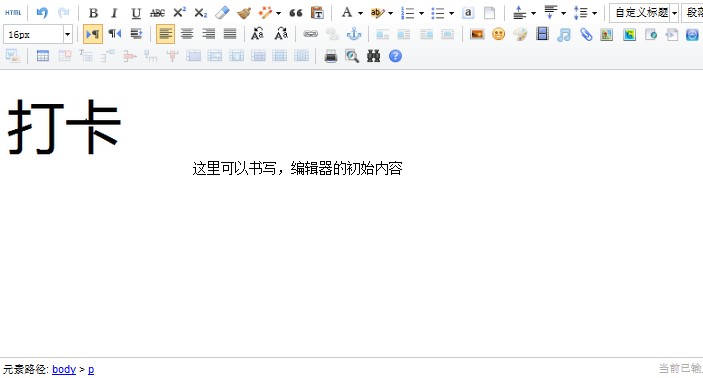Expand unordered list style arrow
This screenshot has width=703, height=378.
click(x=451, y=13)
